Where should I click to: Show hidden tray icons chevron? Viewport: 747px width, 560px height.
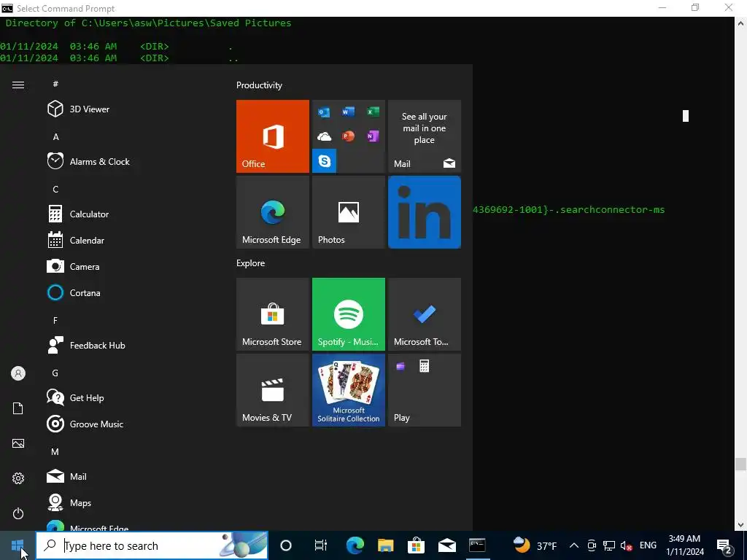(574, 545)
